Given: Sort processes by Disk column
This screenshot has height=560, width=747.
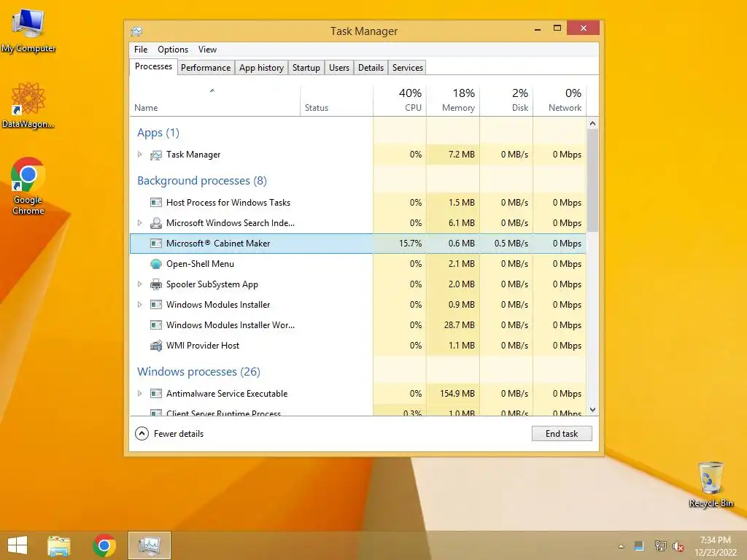Looking at the screenshot, I should point(506,101).
